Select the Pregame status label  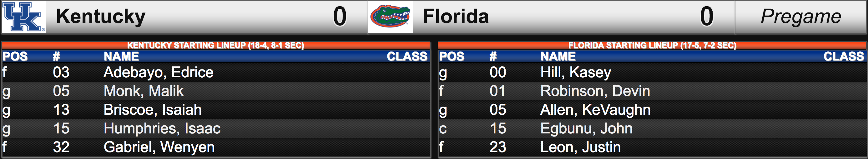coord(800,17)
